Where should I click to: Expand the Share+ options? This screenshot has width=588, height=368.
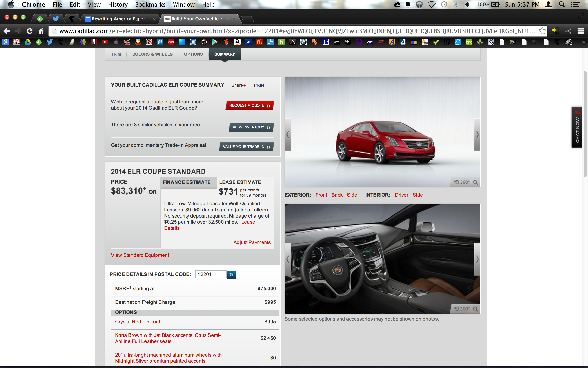click(x=239, y=85)
